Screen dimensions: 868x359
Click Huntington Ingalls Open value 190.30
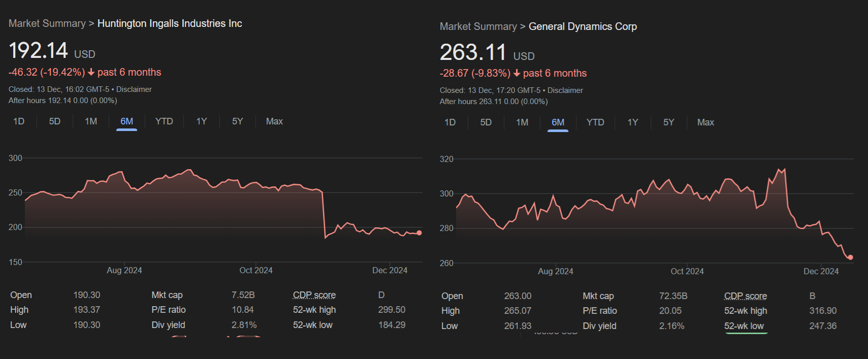point(87,295)
